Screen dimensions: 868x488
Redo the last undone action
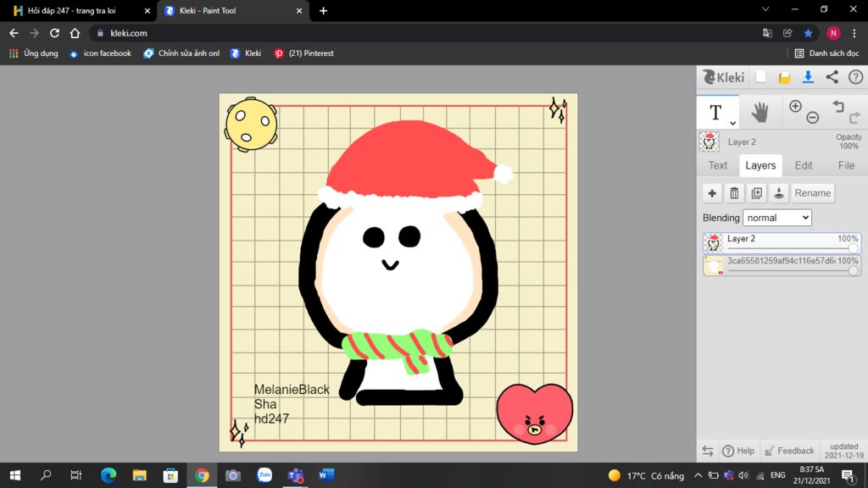point(855,117)
